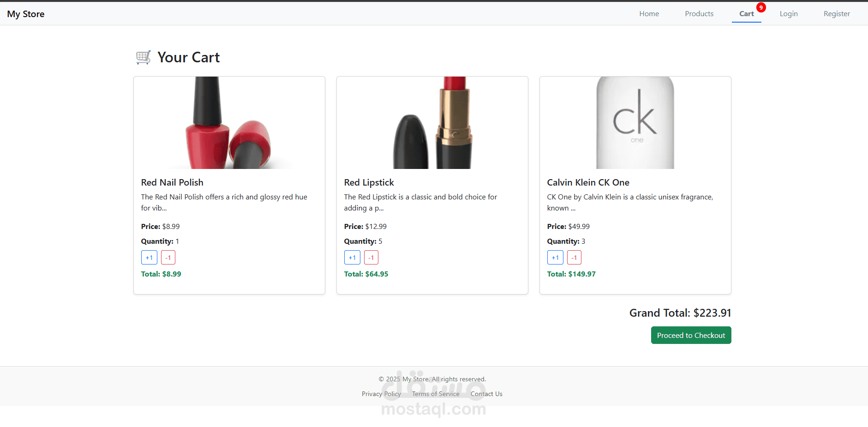Click the red cart count badge

[x=761, y=7]
